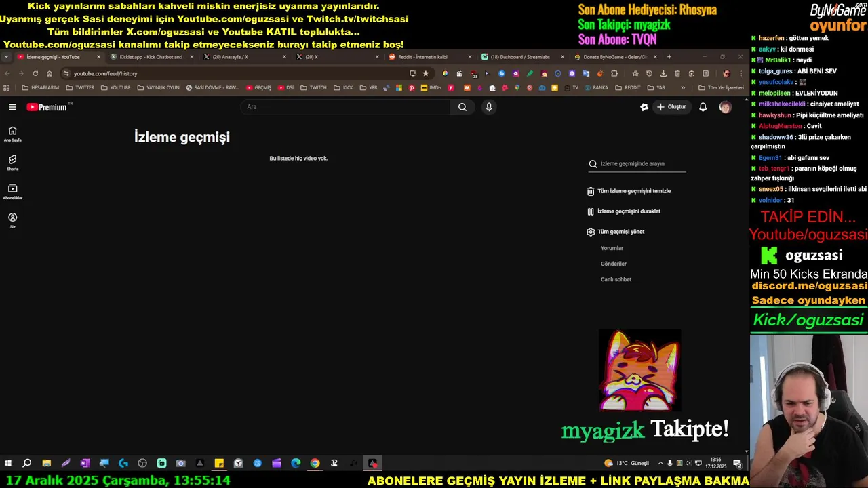Screen dimensions: 868x488
Task: Bookmark this page with the star icon
Action: pyautogui.click(x=426, y=73)
